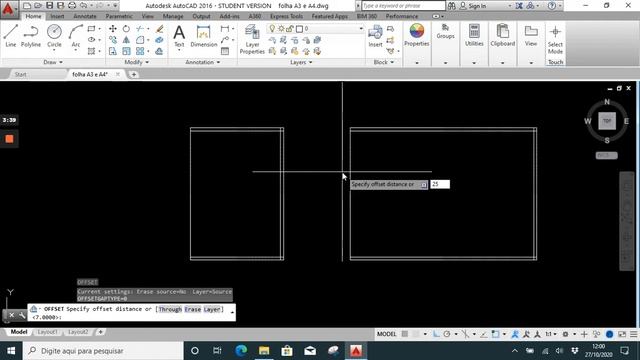Click MODEL button in status bar
This screenshot has width=640, height=360.
point(386,334)
